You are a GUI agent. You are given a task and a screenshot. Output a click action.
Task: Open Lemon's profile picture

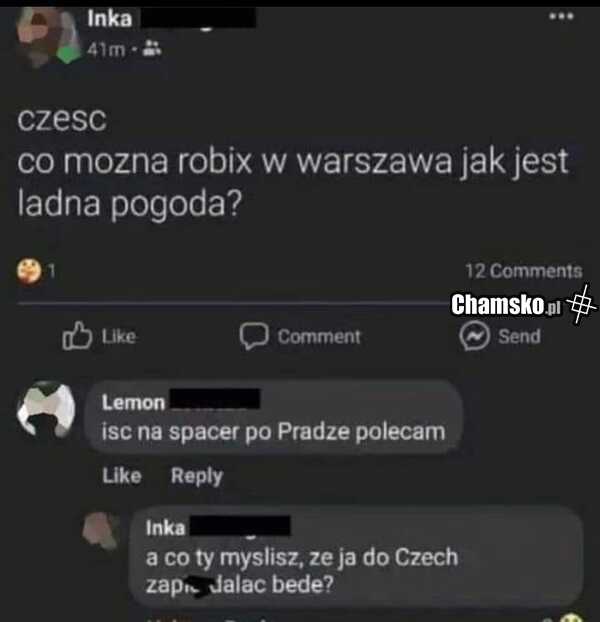pos(46,409)
